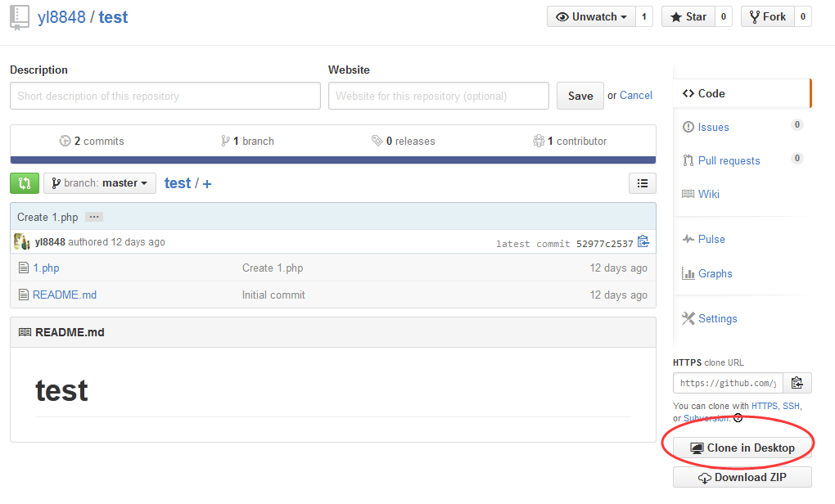Expand commit message with ellipsis button
Screen dimensions: 835x504
click(94, 217)
